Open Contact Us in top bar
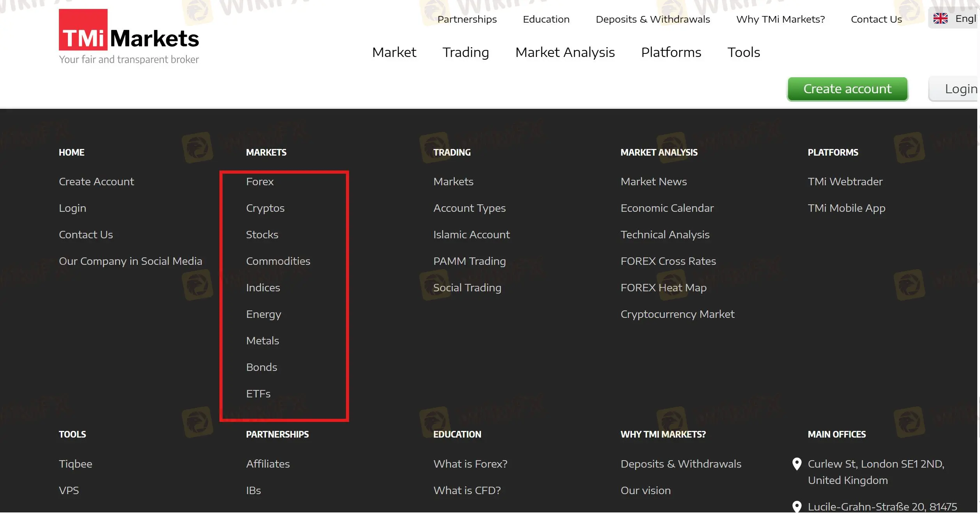 pyautogui.click(x=876, y=19)
